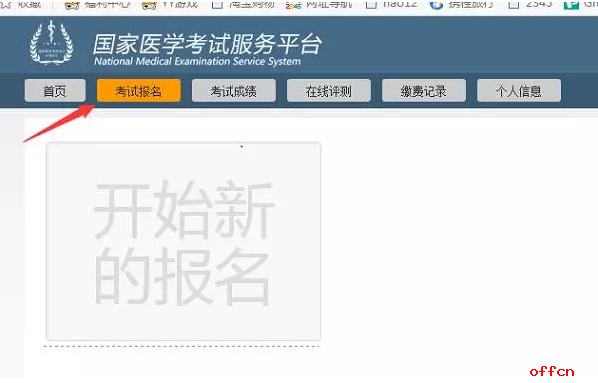Go to the 首页 home tab

click(x=55, y=91)
